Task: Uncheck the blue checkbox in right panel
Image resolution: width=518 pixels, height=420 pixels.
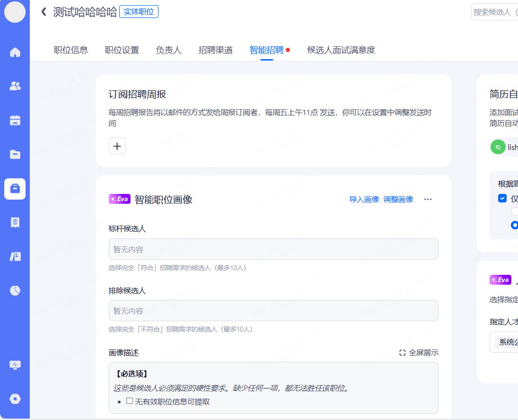Action: click(502, 198)
